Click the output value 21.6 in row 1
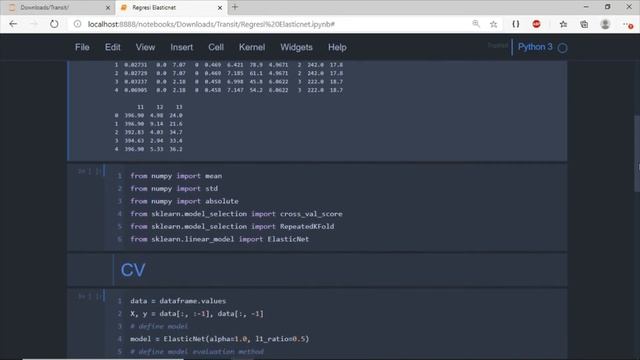This screenshot has height=360, width=640. pos(176,124)
